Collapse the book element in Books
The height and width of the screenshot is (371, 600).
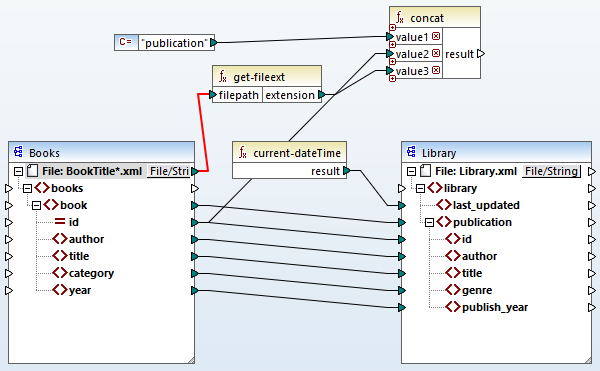[x=36, y=205]
